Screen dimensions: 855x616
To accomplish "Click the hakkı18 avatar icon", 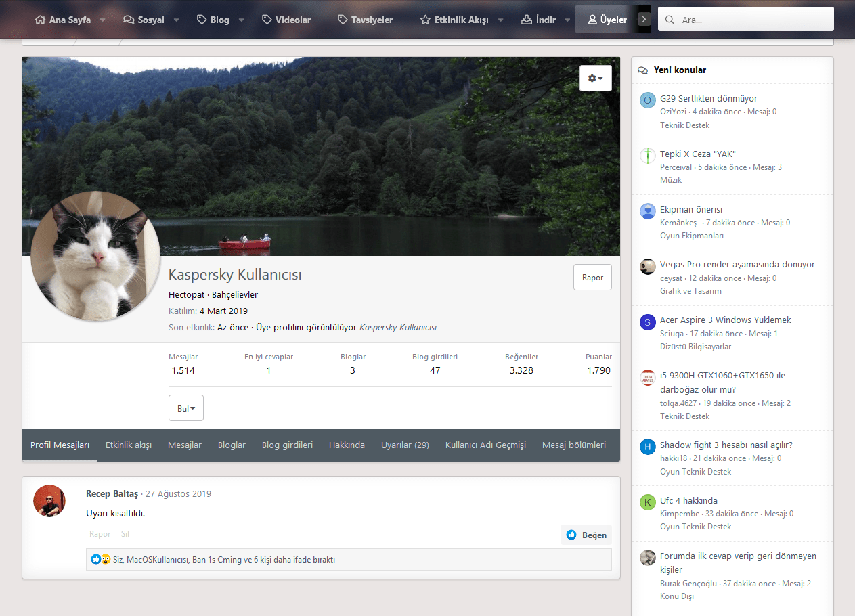I will point(648,447).
